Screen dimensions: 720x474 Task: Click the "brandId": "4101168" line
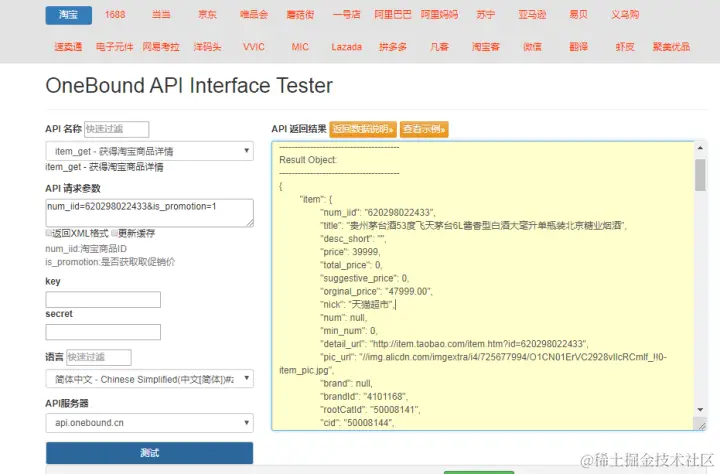(x=364, y=396)
